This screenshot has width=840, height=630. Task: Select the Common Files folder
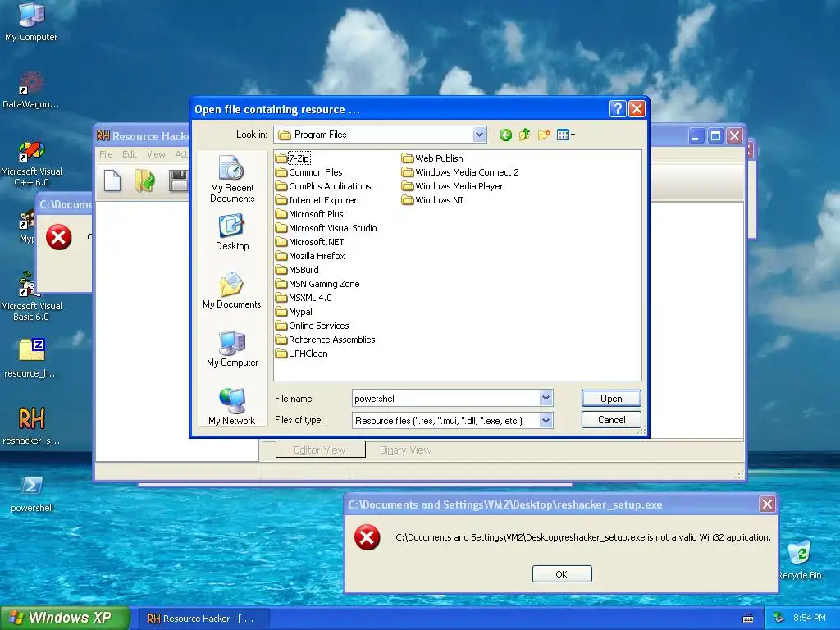(309, 172)
